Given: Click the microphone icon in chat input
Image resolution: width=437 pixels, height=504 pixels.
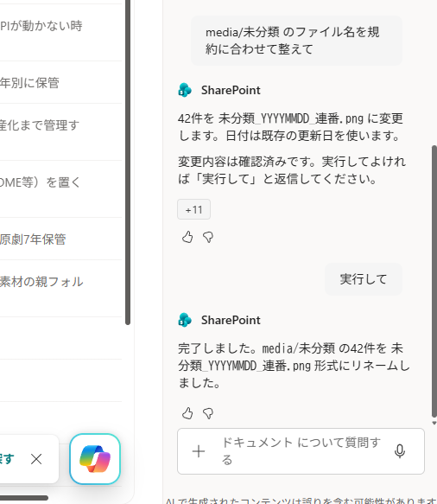Looking at the screenshot, I should [x=400, y=451].
